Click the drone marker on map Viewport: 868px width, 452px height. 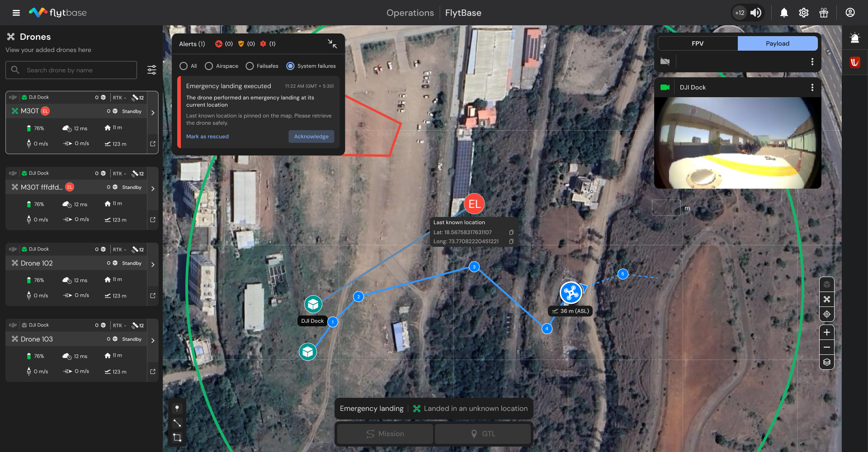coord(571,293)
